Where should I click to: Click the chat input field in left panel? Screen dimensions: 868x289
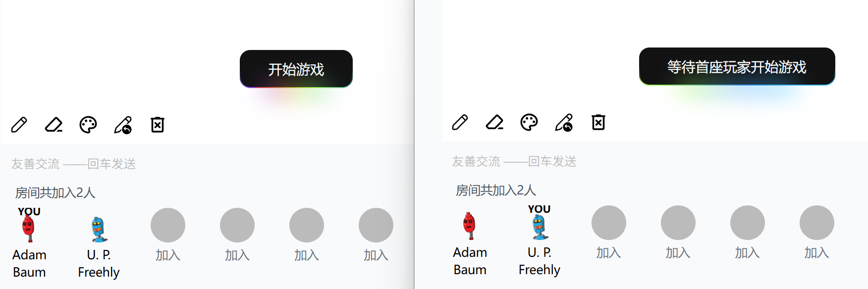[207, 164]
